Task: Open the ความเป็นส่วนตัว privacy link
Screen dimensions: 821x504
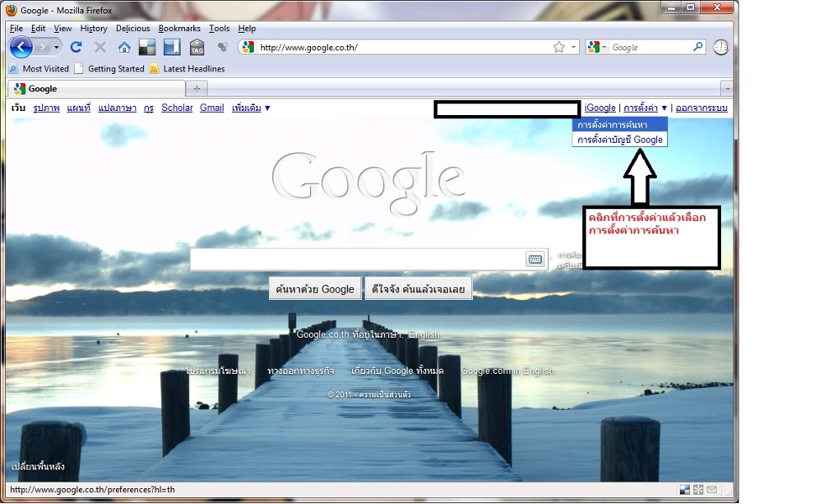Action: (x=385, y=395)
